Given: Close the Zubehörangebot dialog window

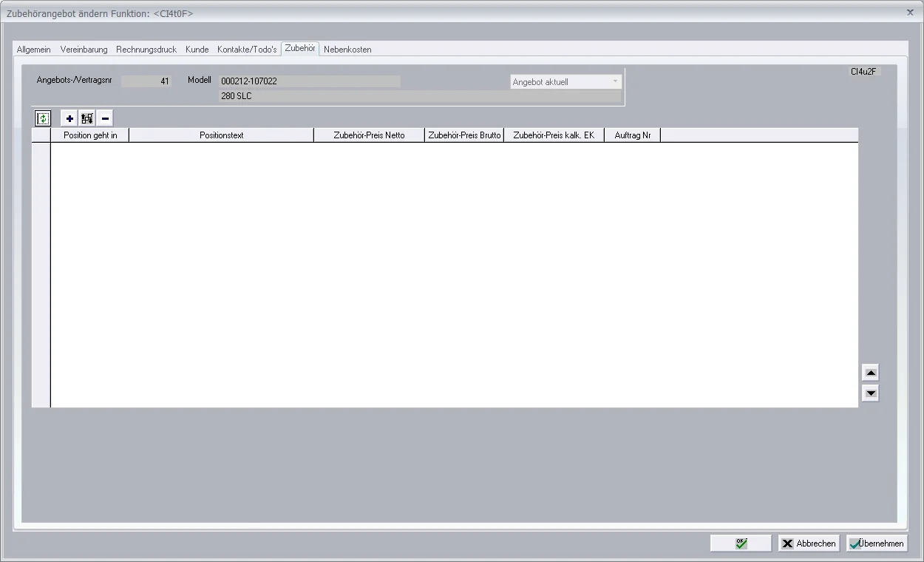Looking at the screenshot, I should coord(910,13).
